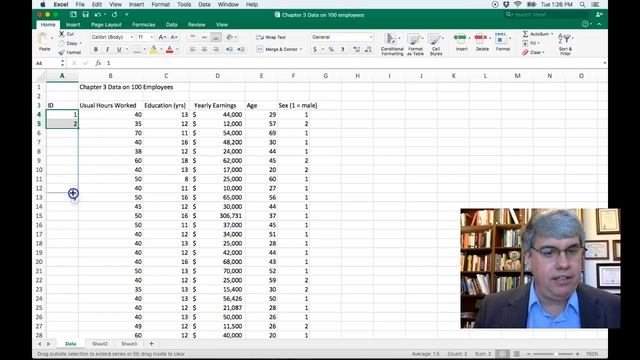Apply comma style number format
The image size is (640, 360).
pyautogui.click(x=343, y=49)
